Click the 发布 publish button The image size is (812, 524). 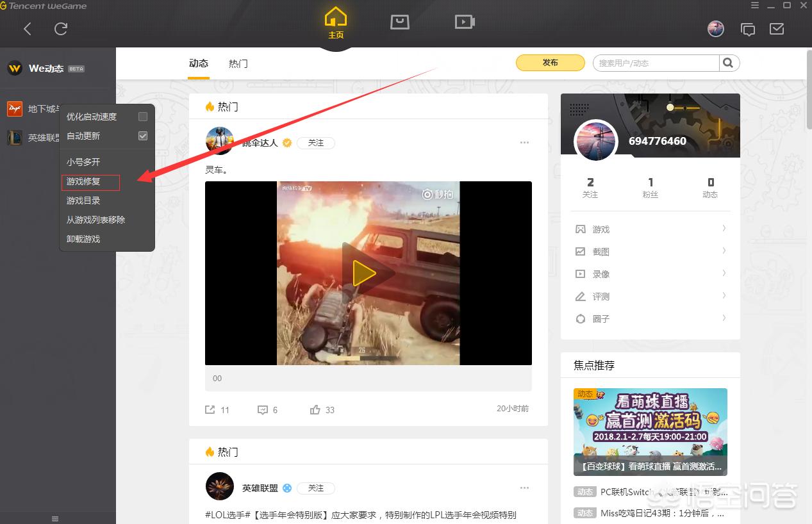551,63
